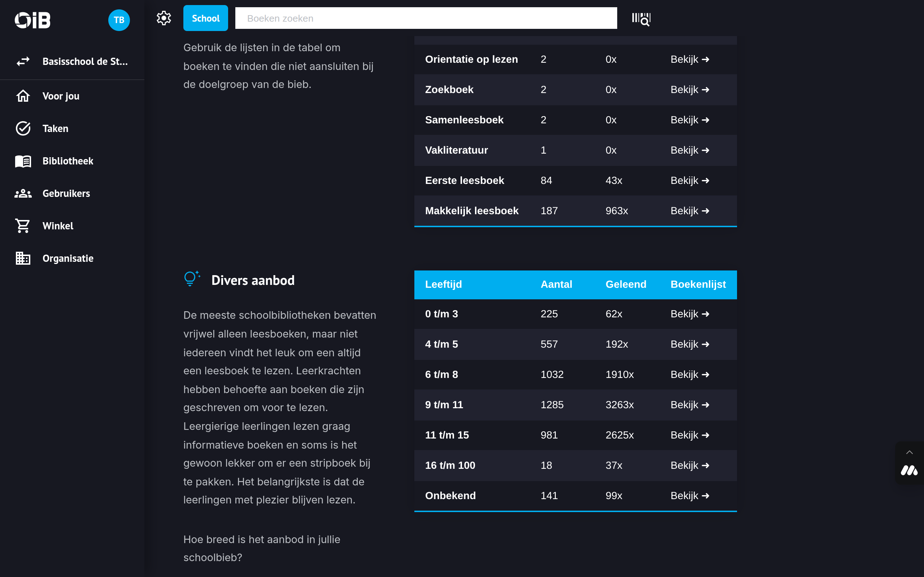924x577 pixels.
Task: View book list for Onbekend age
Action: [x=689, y=496]
